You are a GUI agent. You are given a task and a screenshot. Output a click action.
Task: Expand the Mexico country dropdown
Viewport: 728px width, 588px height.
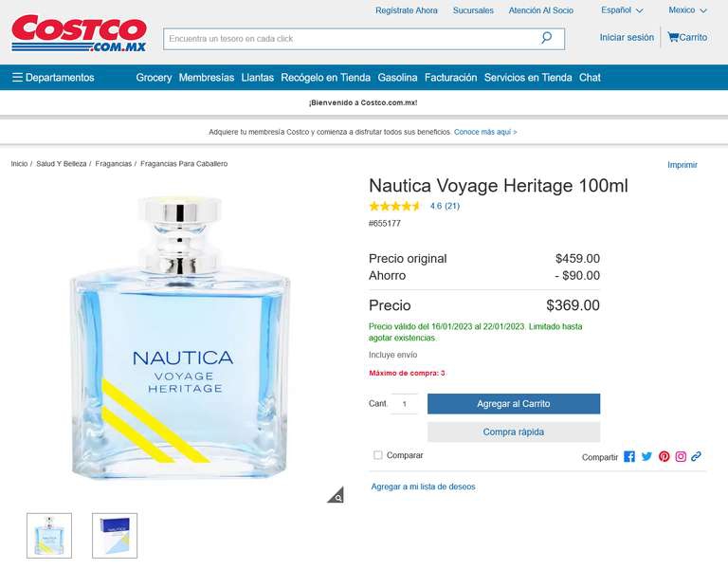click(687, 10)
